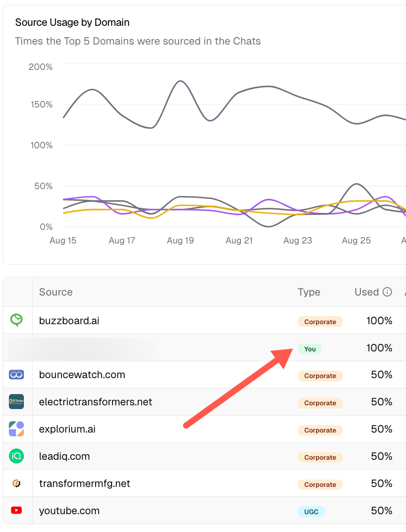The width and height of the screenshot is (406, 532).
Task: Click the UGC tag for youtube.com
Action: click(x=311, y=512)
